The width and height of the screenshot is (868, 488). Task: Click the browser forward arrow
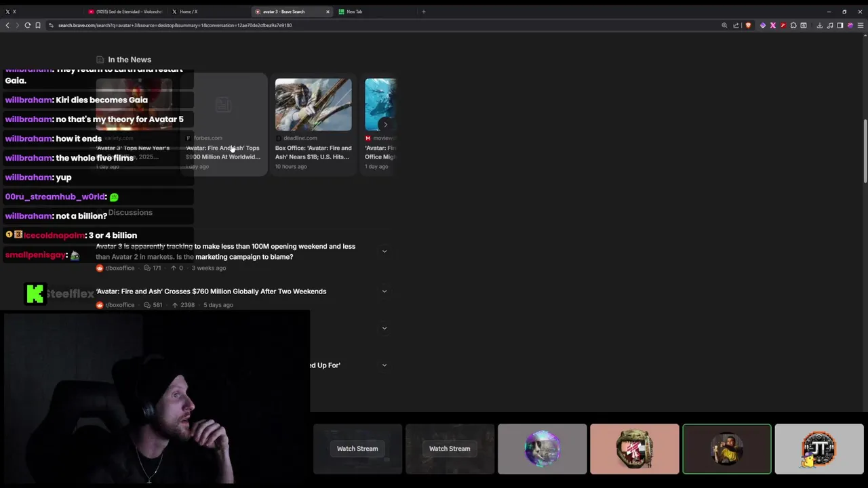17,25
